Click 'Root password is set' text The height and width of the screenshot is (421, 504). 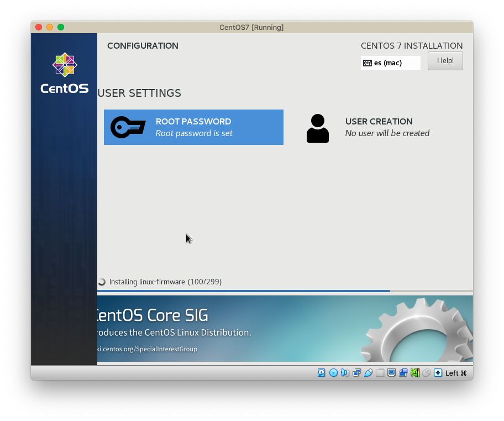tap(194, 133)
